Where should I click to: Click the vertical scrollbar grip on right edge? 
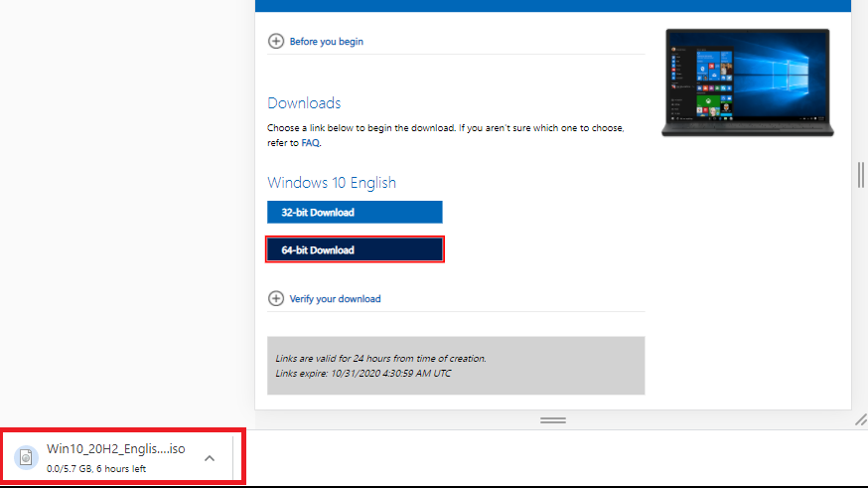coord(861,175)
